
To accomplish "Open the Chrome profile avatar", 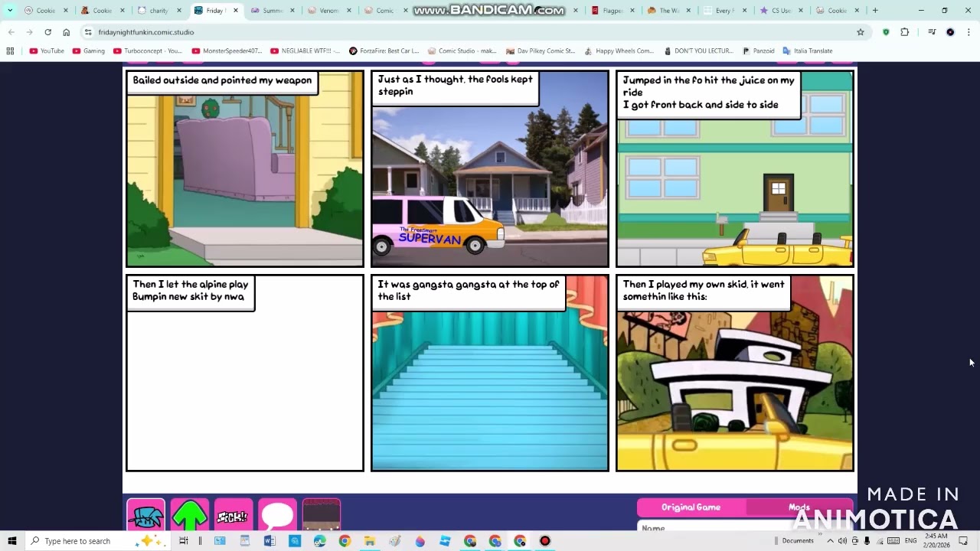I will click(x=950, y=32).
